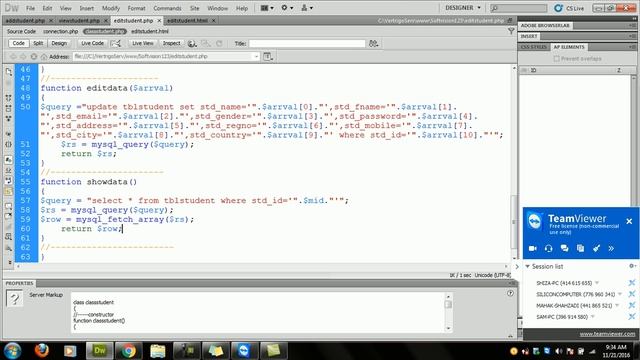
Task: Click Open Documents icon in coding toolbar
Action: pyautogui.click(x=9, y=72)
